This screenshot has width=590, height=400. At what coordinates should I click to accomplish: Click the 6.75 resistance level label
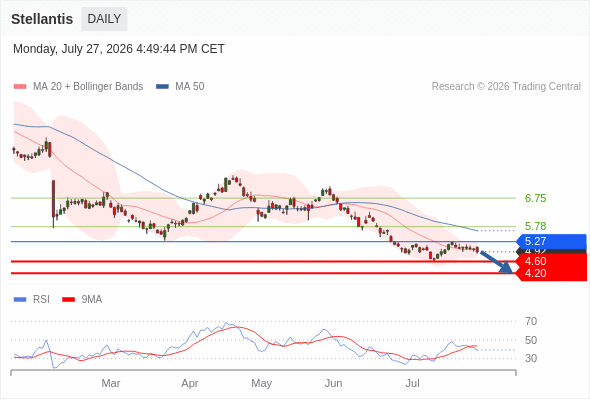click(x=535, y=198)
